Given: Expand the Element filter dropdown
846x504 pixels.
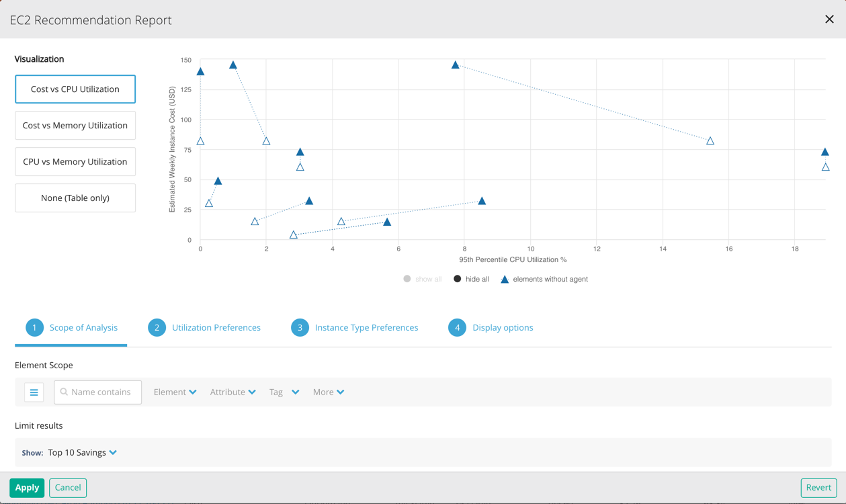Looking at the screenshot, I should pyautogui.click(x=175, y=392).
